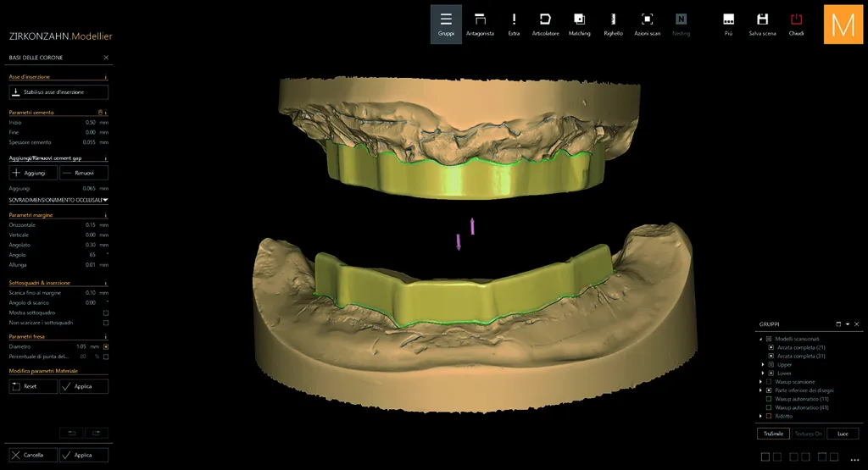Enable the Mostra sottosquadro checkbox
The image size is (868, 470).
[106, 313]
